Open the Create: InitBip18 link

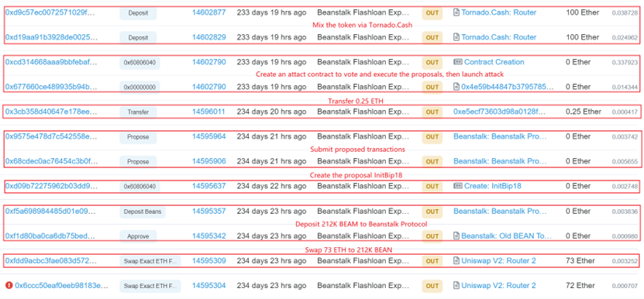(493, 186)
